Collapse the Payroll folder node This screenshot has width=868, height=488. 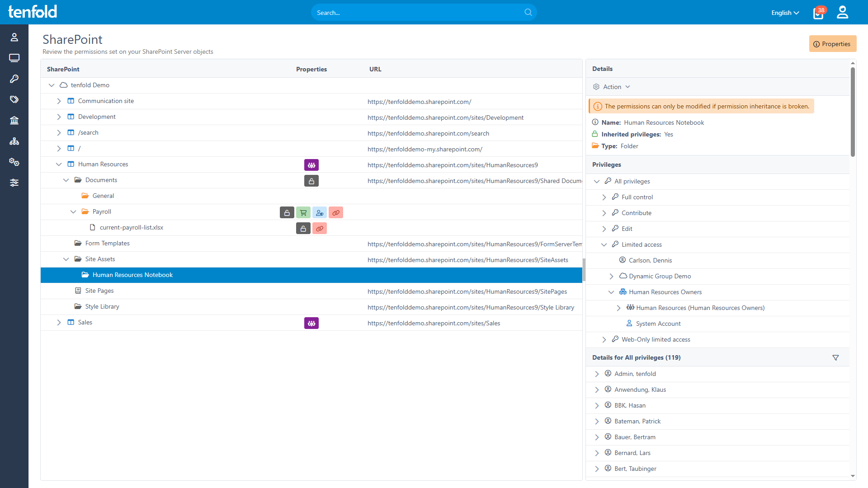[x=73, y=211]
